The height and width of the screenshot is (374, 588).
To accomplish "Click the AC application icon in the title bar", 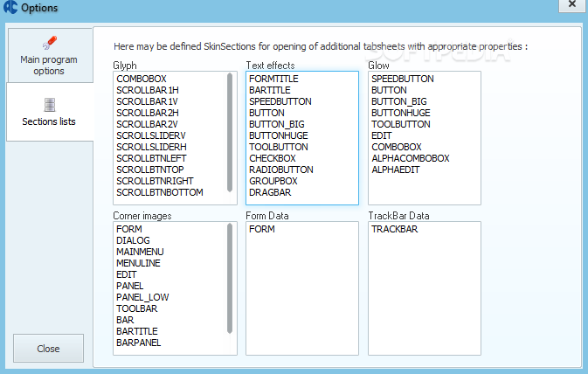I will pos(10,7).
